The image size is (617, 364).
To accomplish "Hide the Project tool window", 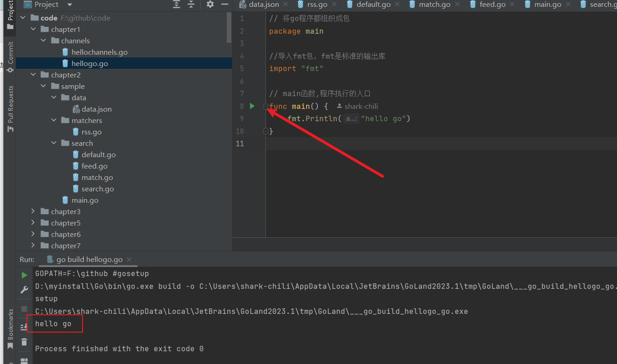I will tap(224, 5).
